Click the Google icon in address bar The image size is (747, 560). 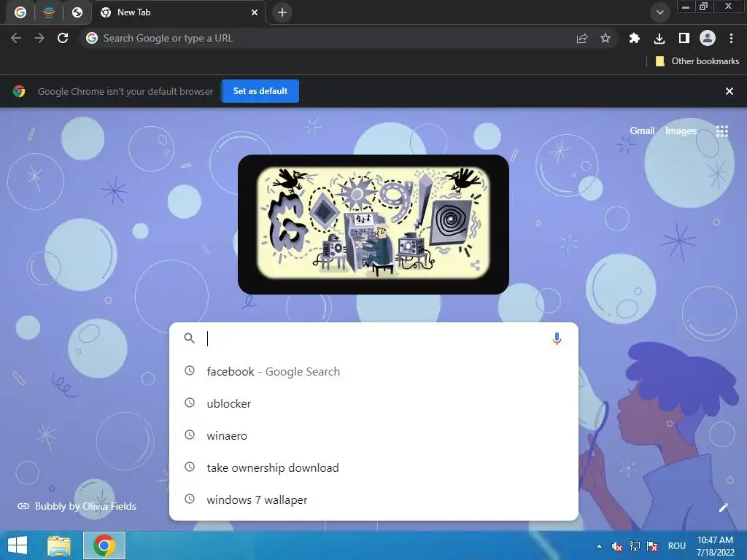(x=92, y=38)
